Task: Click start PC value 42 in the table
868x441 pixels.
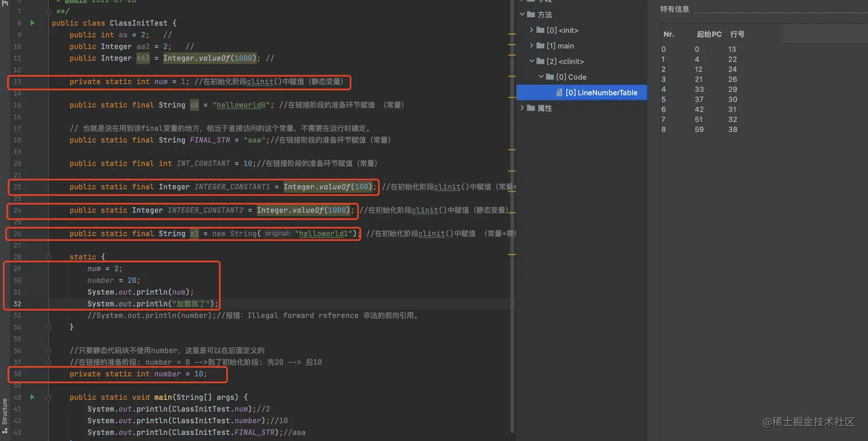Action: tap(699, 110)
